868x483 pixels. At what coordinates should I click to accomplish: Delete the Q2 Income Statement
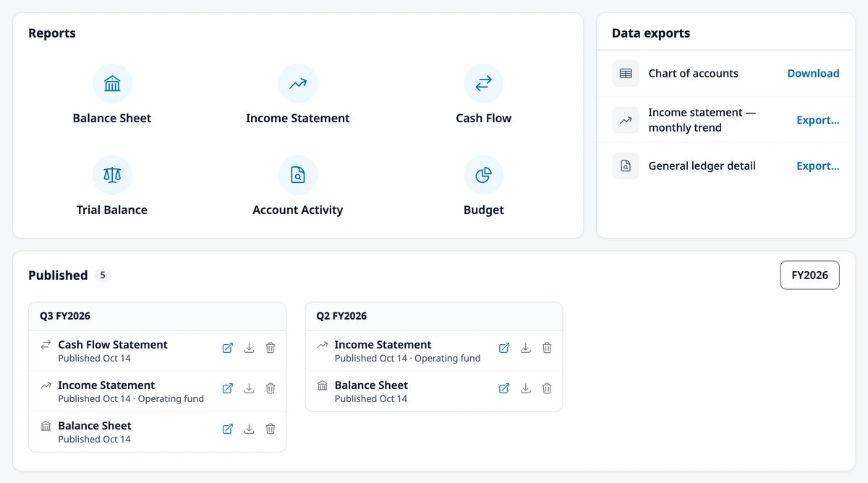point(547,348)
